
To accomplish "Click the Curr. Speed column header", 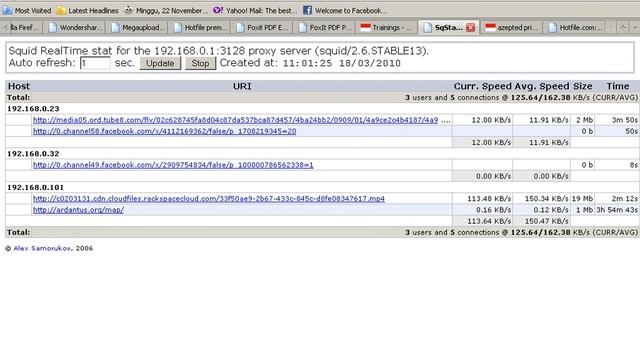I will (x=482, y=86).
